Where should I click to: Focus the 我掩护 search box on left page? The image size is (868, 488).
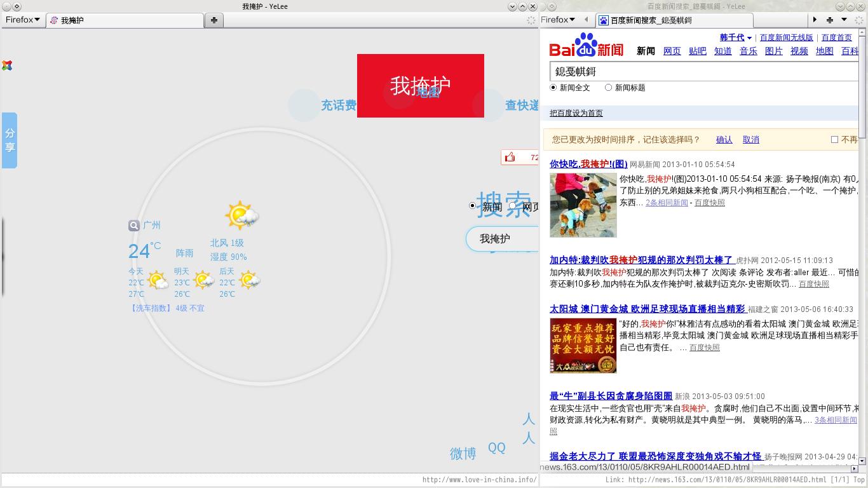click(x=502, y=239)
